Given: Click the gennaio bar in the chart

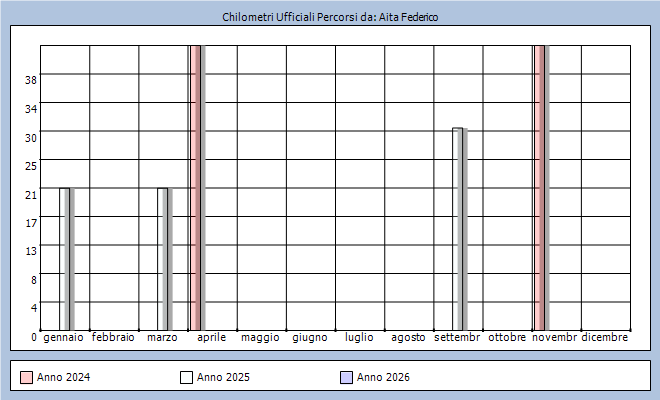Looking at the screenshot, I should [65, 259].
